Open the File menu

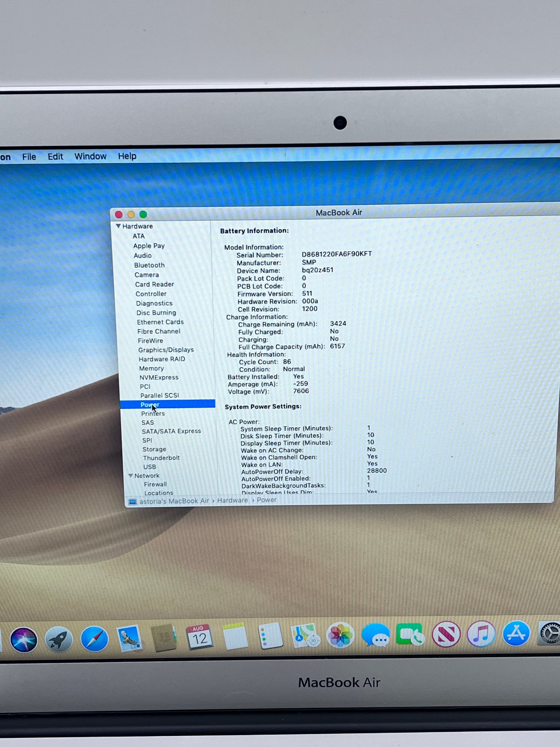click(29, 157)
